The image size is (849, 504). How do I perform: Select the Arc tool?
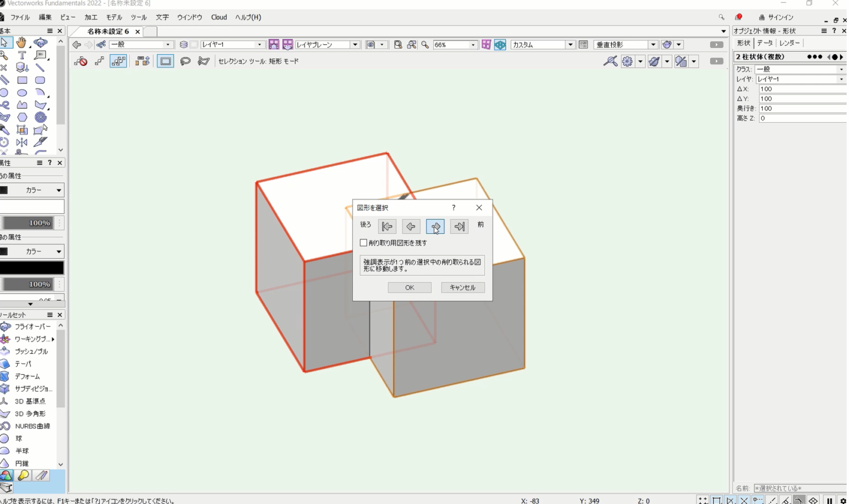point(40,93)
